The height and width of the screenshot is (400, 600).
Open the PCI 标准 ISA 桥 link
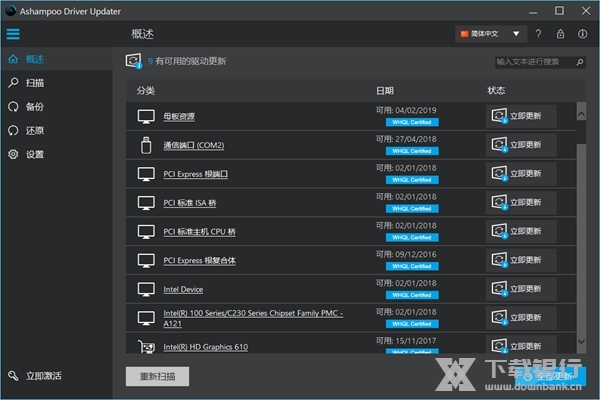[190, 203]
